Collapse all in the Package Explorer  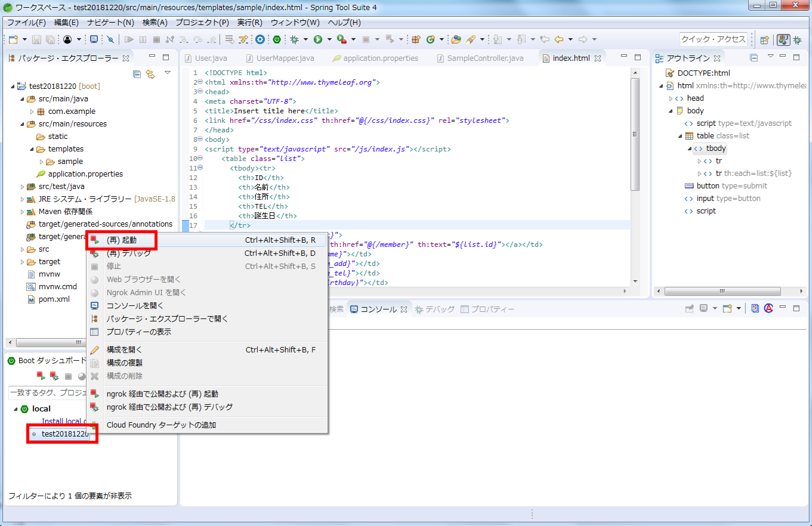pos(137,74)
